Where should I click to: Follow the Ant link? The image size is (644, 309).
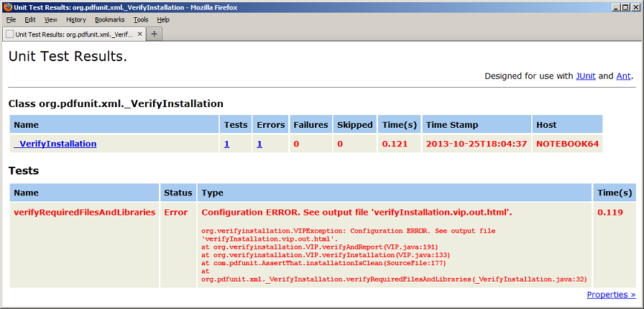click(x=623, y=76)
